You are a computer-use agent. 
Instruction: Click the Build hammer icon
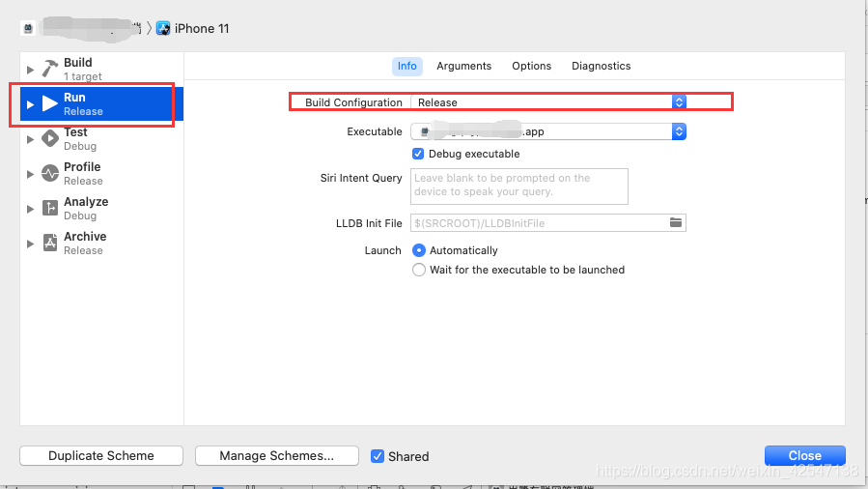coord(50,70)
